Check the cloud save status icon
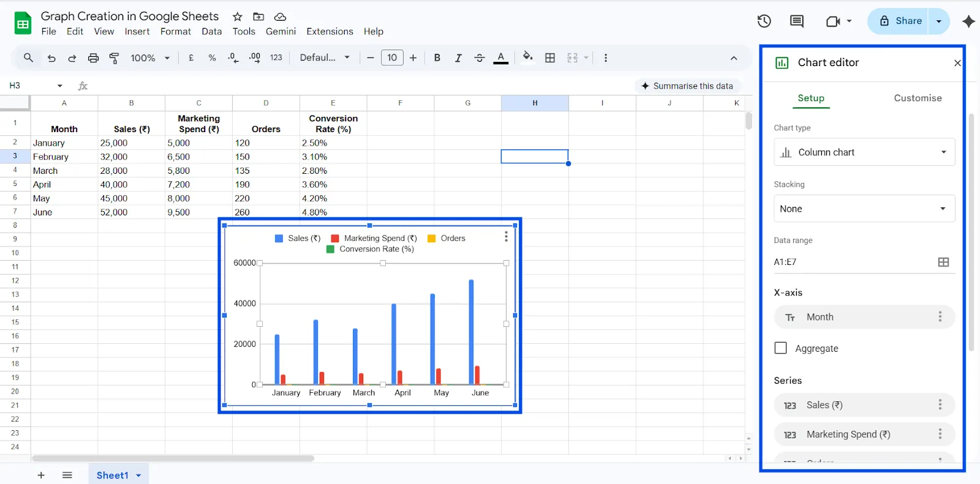 [x=281, y=17]
